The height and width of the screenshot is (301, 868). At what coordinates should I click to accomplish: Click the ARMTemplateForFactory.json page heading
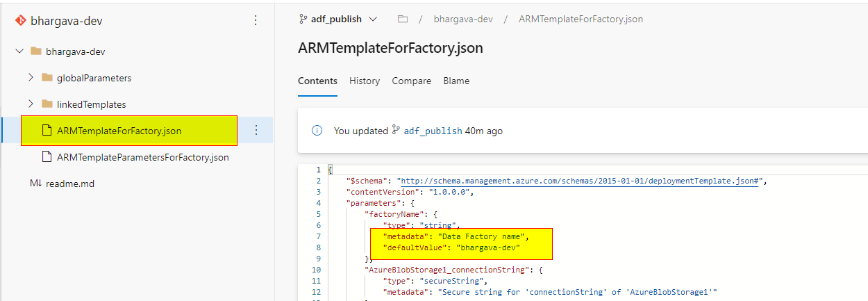tap(390, 48)
